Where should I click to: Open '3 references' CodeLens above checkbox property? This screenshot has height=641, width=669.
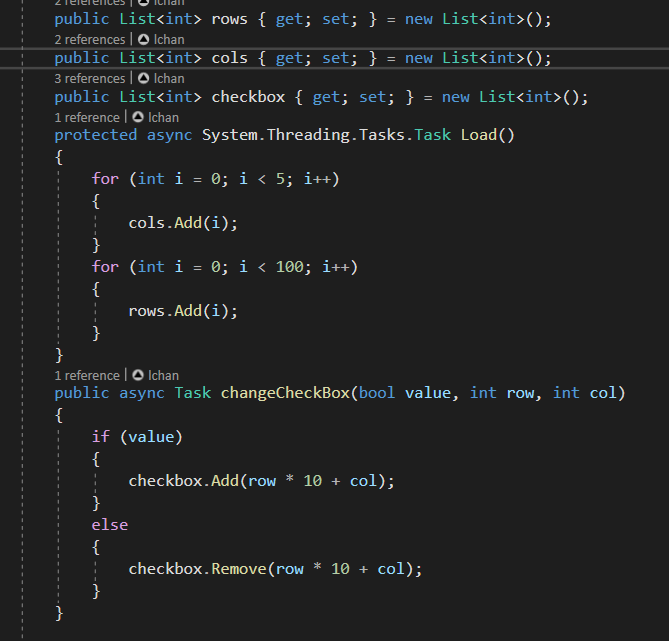90,79
